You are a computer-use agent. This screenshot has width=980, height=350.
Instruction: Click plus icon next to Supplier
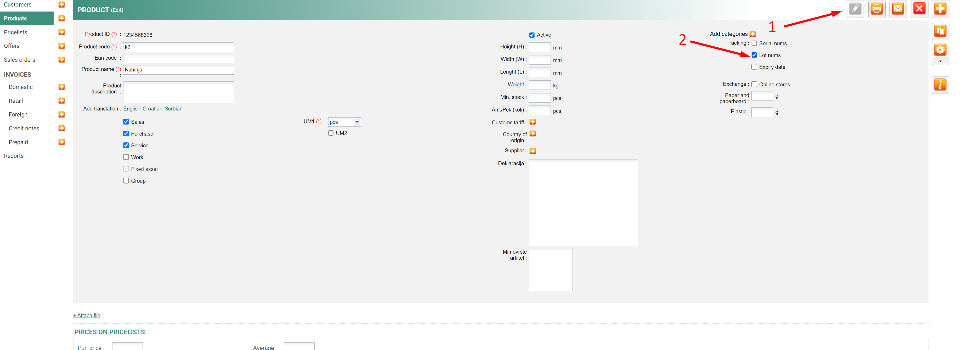point(533,151)
